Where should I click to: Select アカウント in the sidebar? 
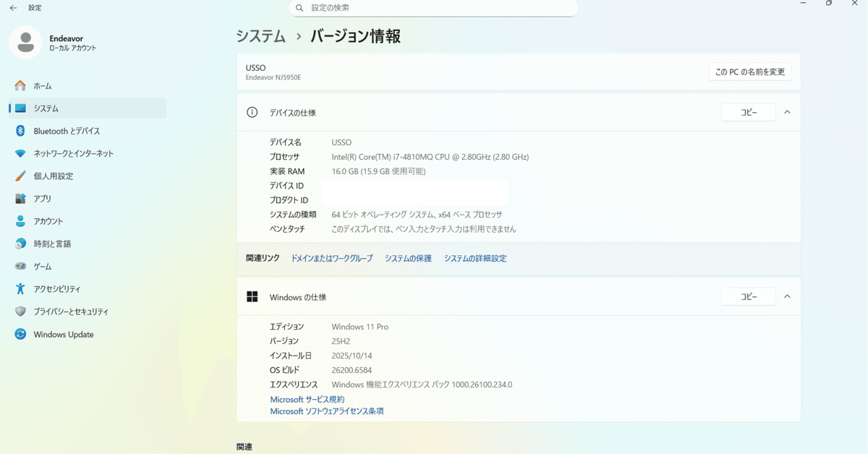coord(53,221)
